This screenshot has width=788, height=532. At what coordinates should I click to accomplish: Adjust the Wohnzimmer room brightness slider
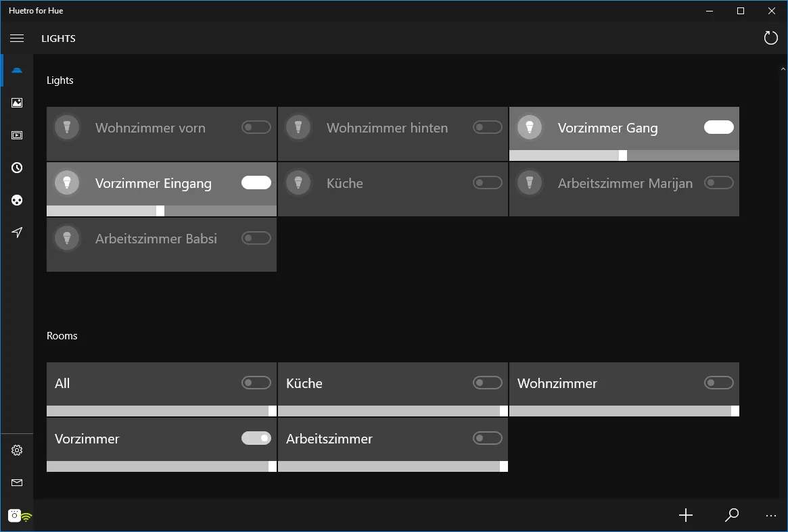click(624, 411)
